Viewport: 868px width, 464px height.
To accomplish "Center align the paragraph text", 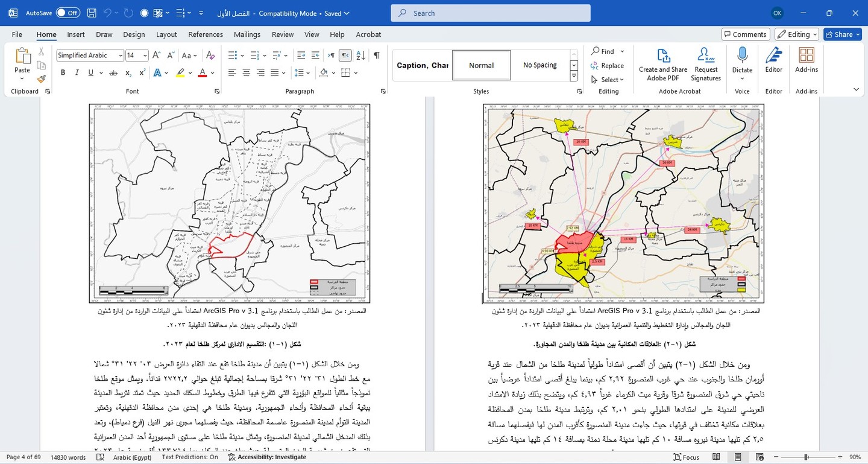I will point(246,73).
